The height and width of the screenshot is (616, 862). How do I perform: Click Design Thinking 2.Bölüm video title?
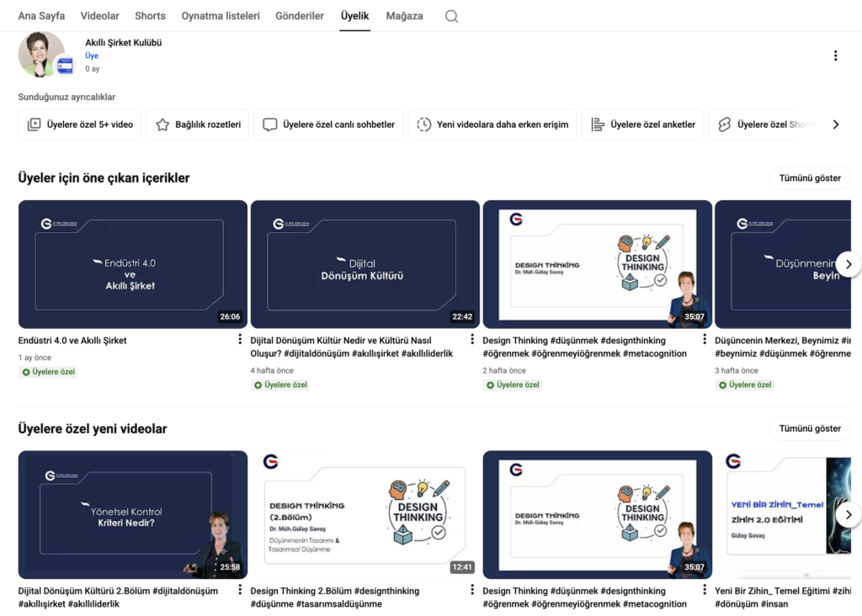point(335,597)
